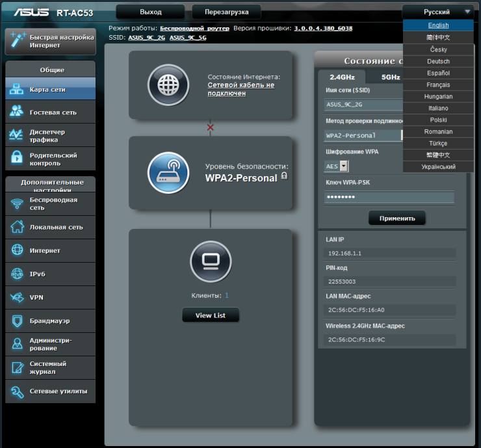Click the Выход logout button
Screen dimensions: 481x448
pyautogui.click(x=151, y=12)
